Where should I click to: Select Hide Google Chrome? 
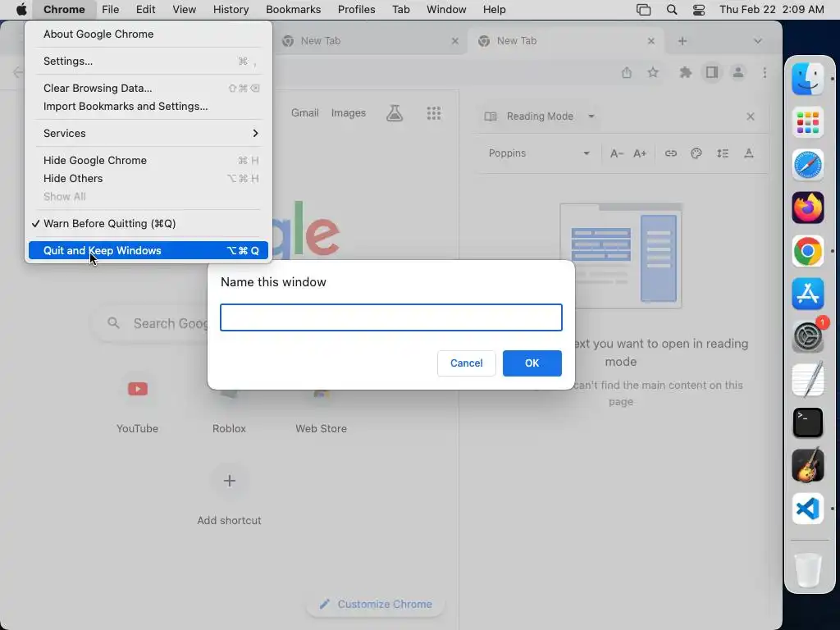tap(148, 160)
